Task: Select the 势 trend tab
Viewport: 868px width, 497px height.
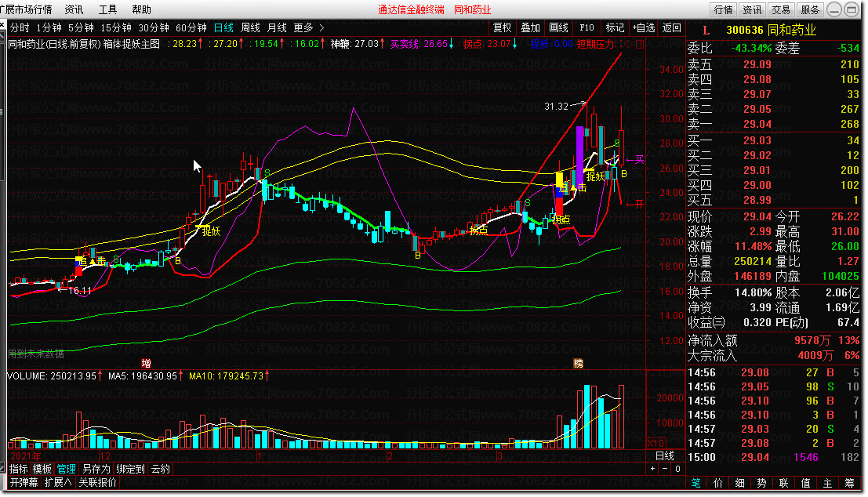Action: pyautogui.click(x=761, y=483)
